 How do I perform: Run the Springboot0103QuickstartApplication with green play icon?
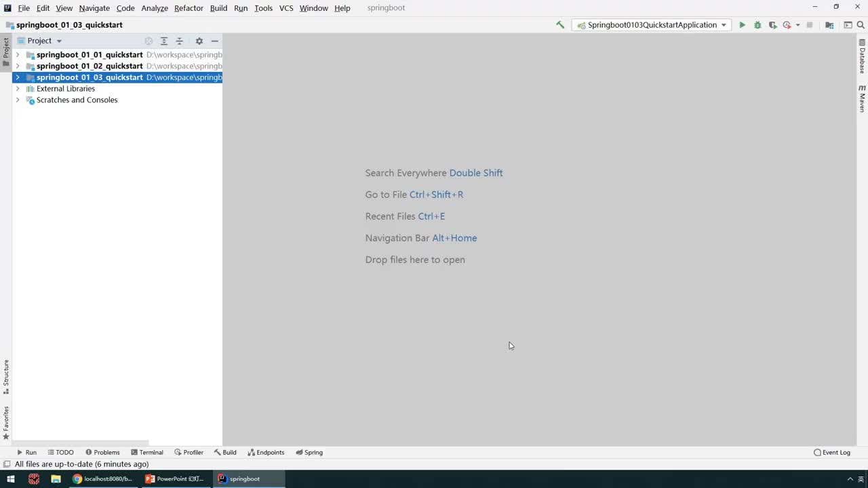742,25
